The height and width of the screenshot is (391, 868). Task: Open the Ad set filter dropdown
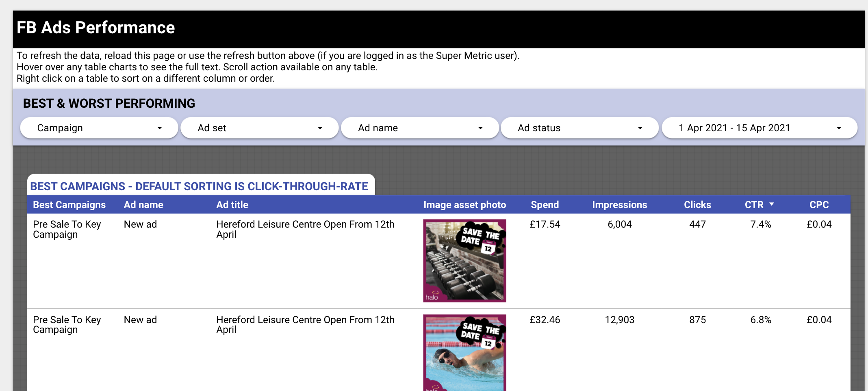coord(259,128)
